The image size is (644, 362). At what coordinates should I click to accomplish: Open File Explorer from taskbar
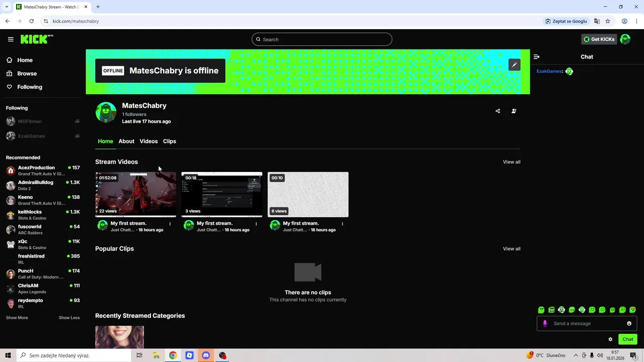156,355
